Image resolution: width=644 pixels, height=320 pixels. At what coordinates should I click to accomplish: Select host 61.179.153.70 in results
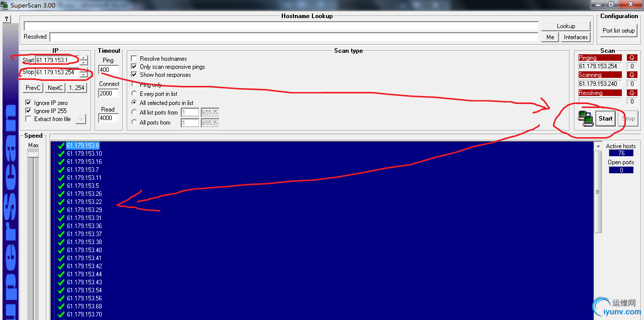point(84,314)
